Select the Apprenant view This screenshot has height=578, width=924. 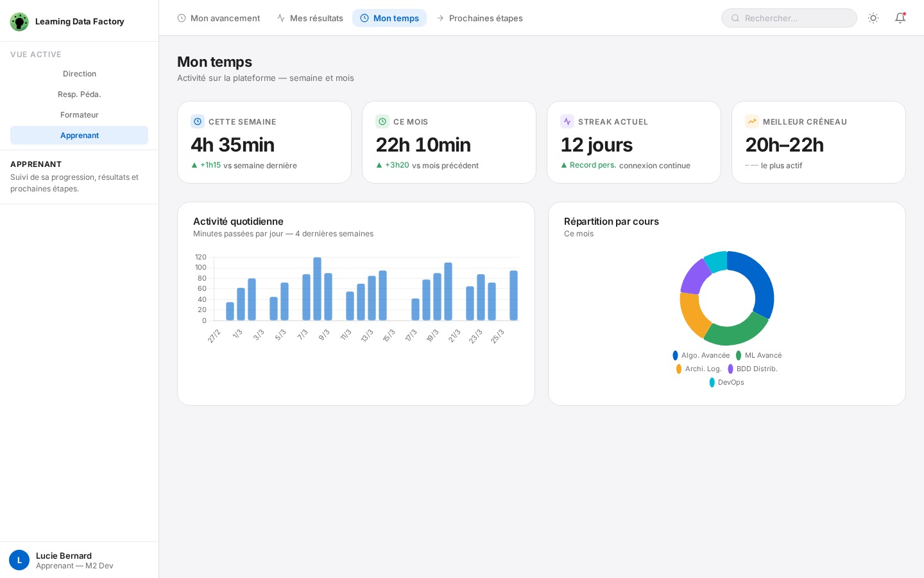[80, 136]
